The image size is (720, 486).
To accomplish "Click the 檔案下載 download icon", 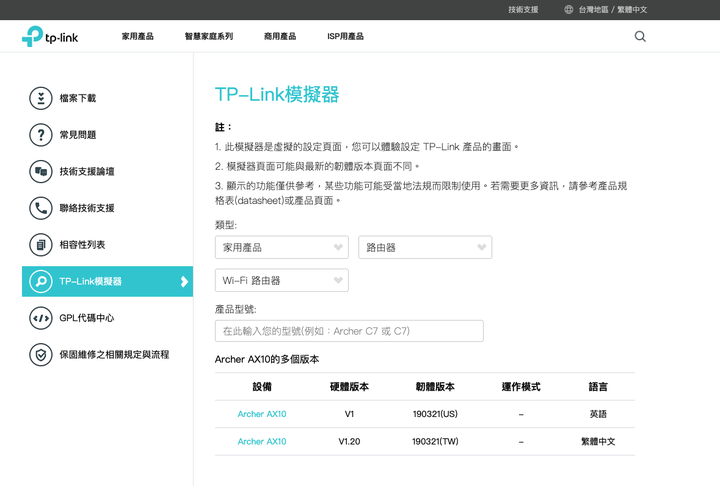I will pyautogui.click(x=41, y=98).
